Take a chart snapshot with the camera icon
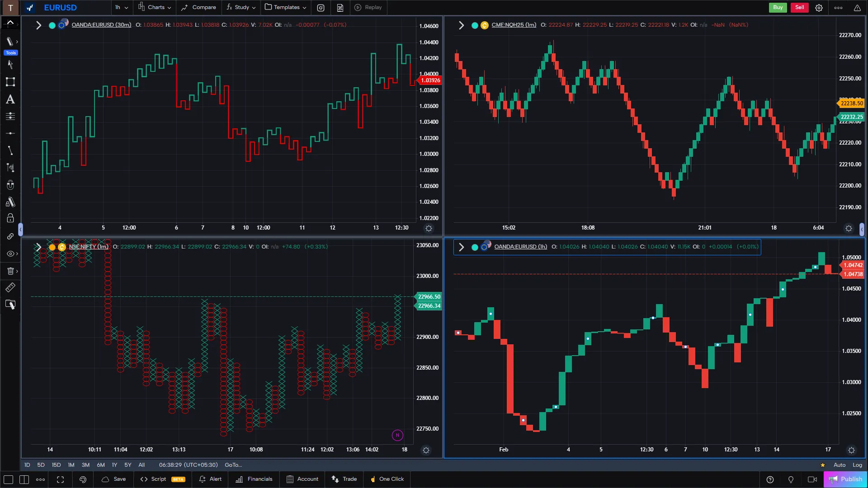868x488 pixels. click(321, 7)
